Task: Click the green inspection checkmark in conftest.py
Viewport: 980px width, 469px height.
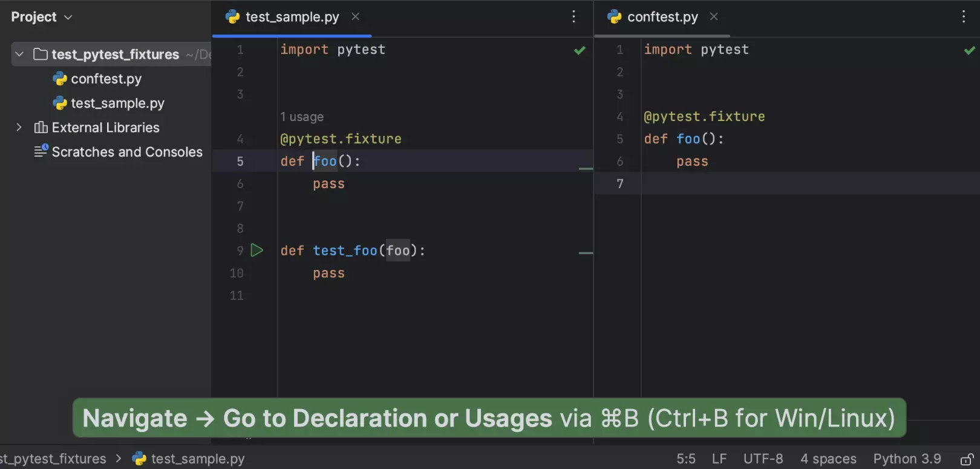Action: click(x=969, y=51)
